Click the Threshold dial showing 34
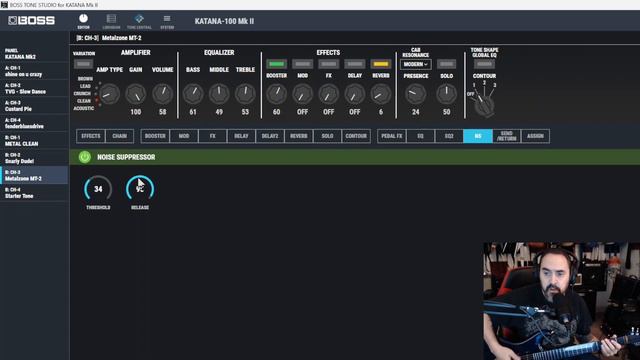The height and width of the screenshot is (360, 640). pyautogui.click(x=98, y=189)
